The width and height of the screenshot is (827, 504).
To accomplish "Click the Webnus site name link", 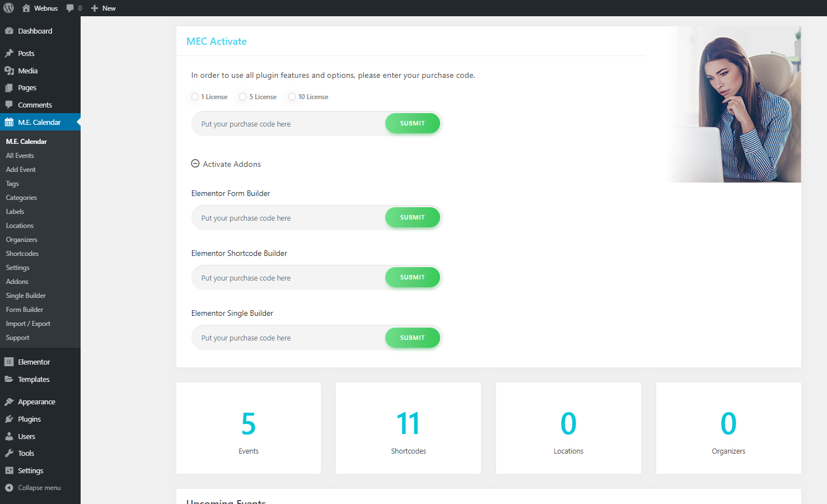I will pyautogui.click(x=46, y=8).
